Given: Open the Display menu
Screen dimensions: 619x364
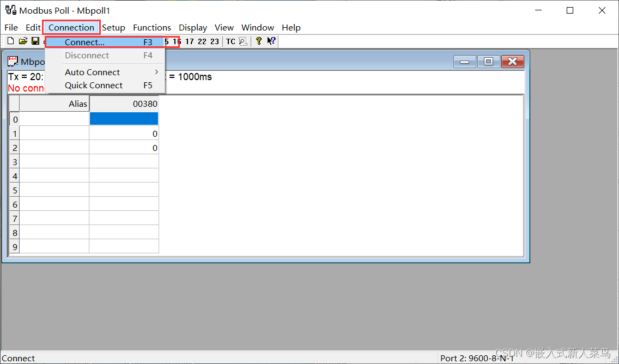Looking at the screenshot, I should (193, 28).
